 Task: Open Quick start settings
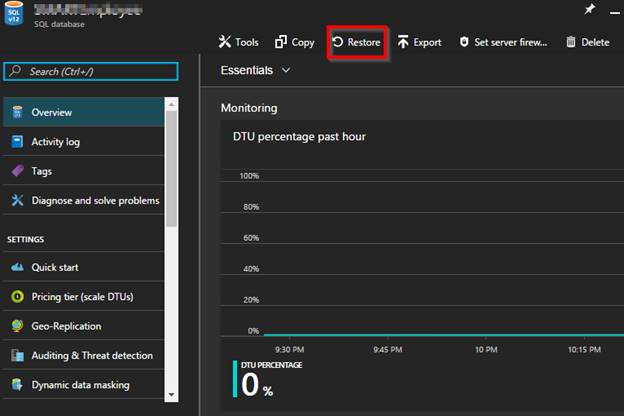point(54,268)
